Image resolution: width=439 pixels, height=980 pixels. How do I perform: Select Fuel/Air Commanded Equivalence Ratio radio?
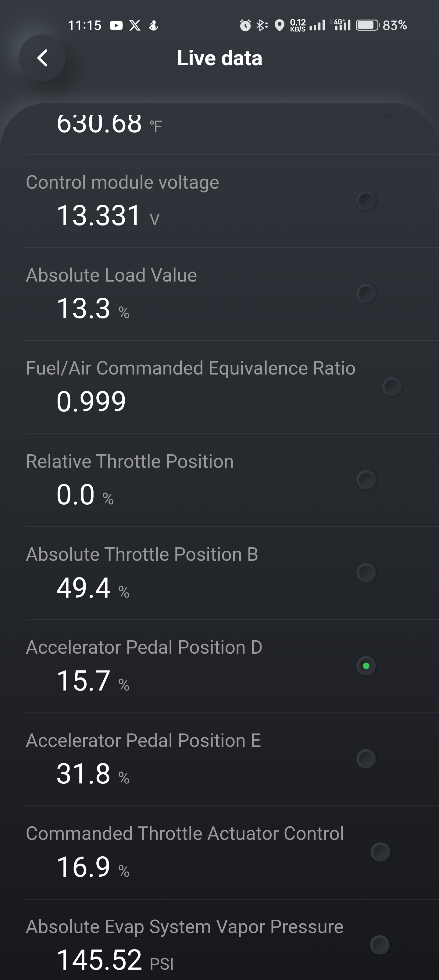tap(392, 387)
